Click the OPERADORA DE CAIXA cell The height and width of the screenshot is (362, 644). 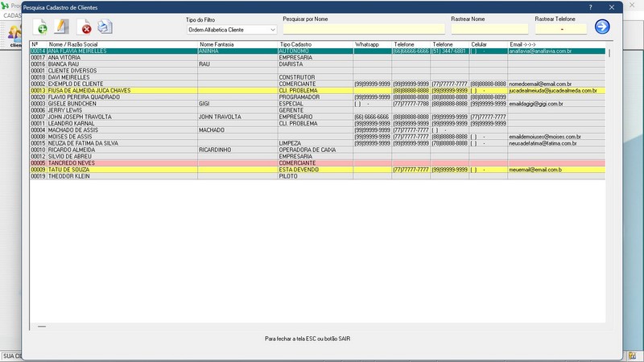tap(316, 150)
